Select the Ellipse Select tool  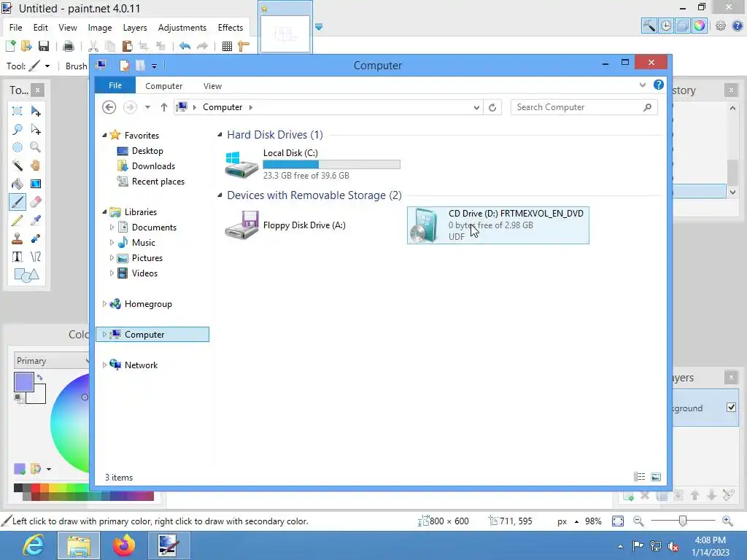18,147
